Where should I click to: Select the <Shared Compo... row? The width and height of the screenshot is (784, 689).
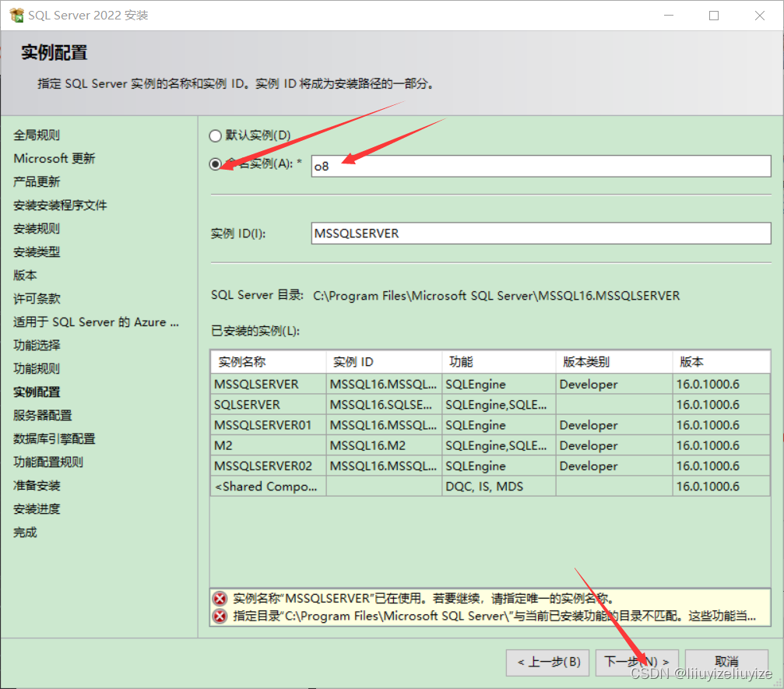[490, 487]
